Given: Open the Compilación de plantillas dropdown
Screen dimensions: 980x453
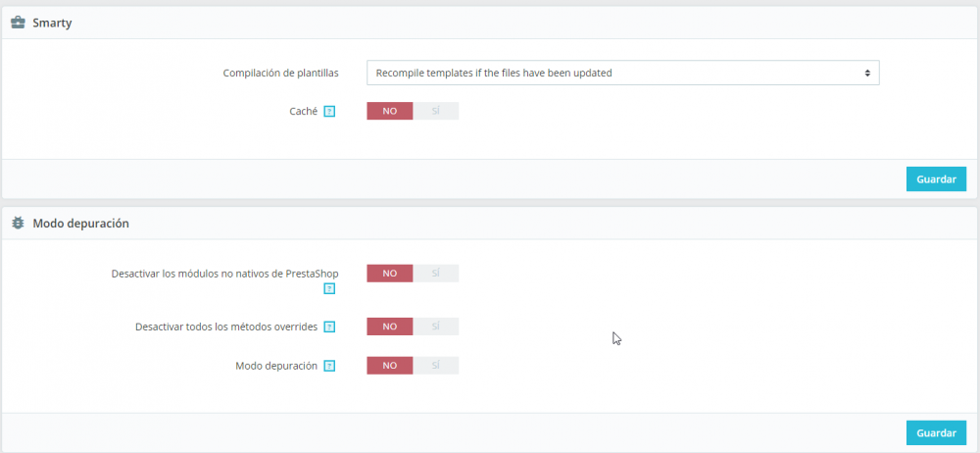Looking at the screenshot, I should click(x=622, y=73).
